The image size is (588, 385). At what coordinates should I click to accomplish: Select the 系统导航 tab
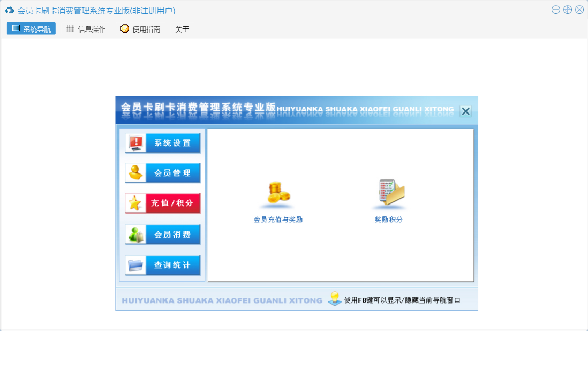coord(31,29)
